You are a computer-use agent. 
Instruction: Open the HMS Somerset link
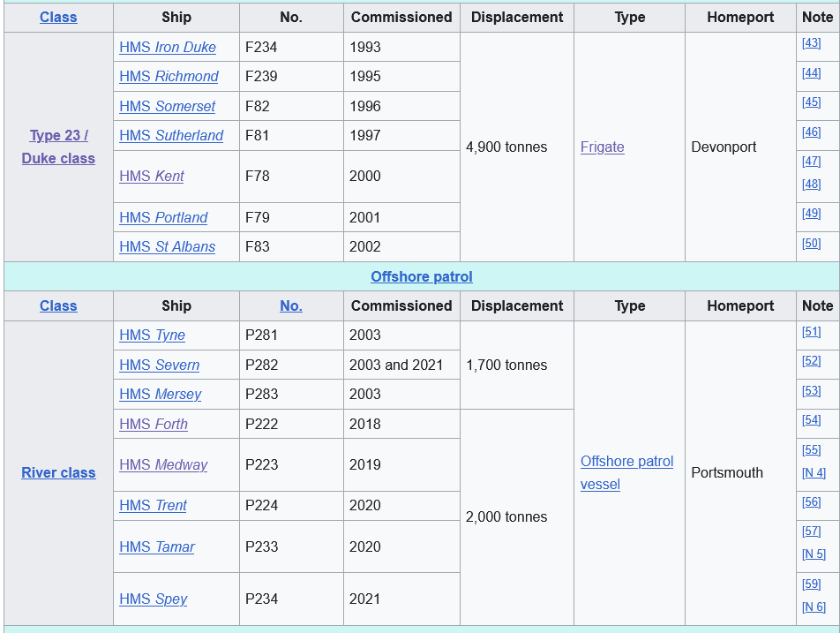click(167, 106)
